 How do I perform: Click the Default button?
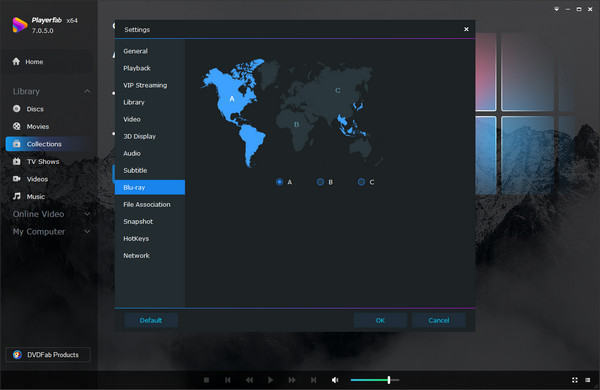(151, 320)
